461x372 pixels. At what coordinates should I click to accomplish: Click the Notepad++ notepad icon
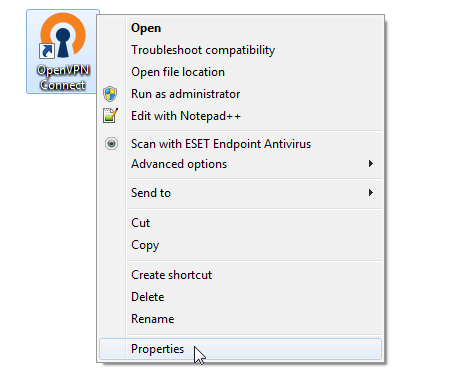110,115
